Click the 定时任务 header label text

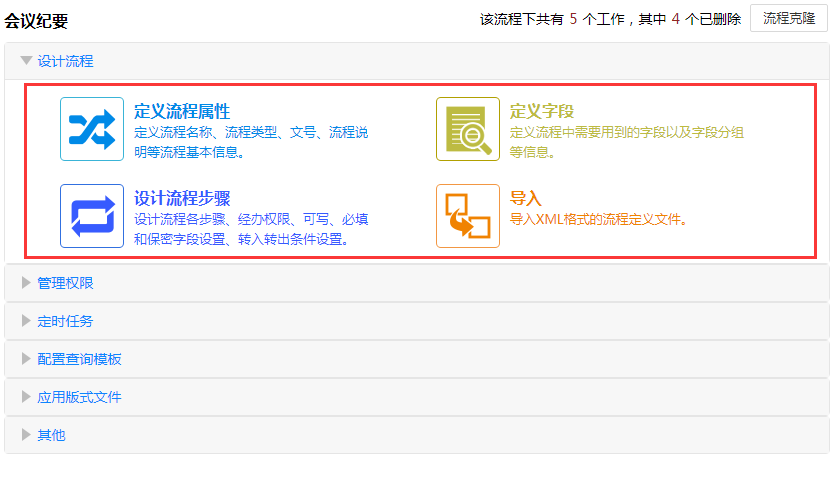tap(65, 321)
